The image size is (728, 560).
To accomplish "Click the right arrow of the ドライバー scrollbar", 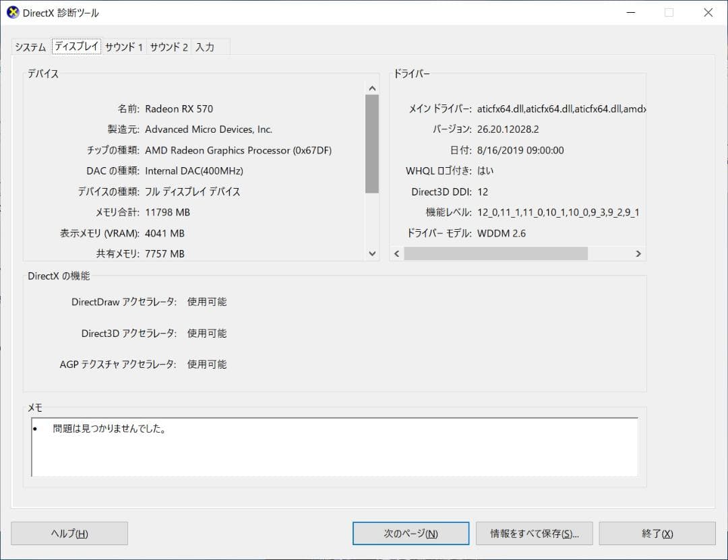I will click(638, 253).
